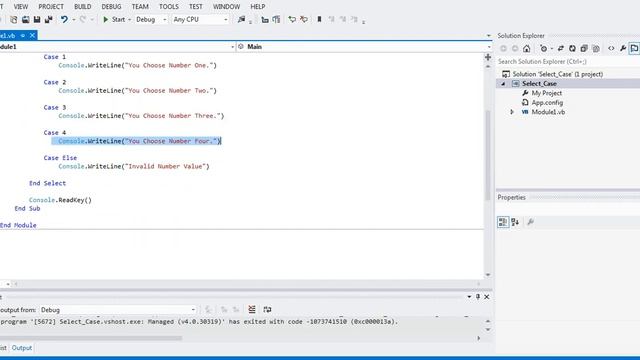Screen dimensions: 640x360
Task: Click Categorized view icon in Properties panel
Action: tap(503, 222)
